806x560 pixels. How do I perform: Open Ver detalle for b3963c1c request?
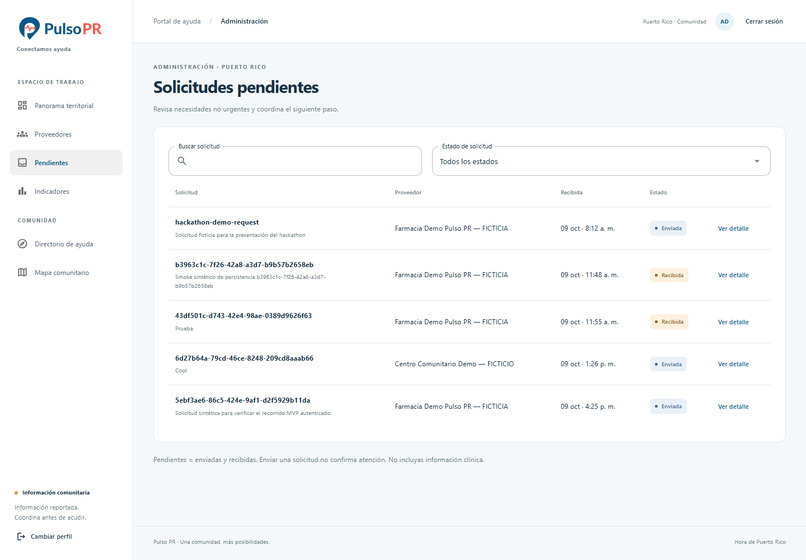733,275
